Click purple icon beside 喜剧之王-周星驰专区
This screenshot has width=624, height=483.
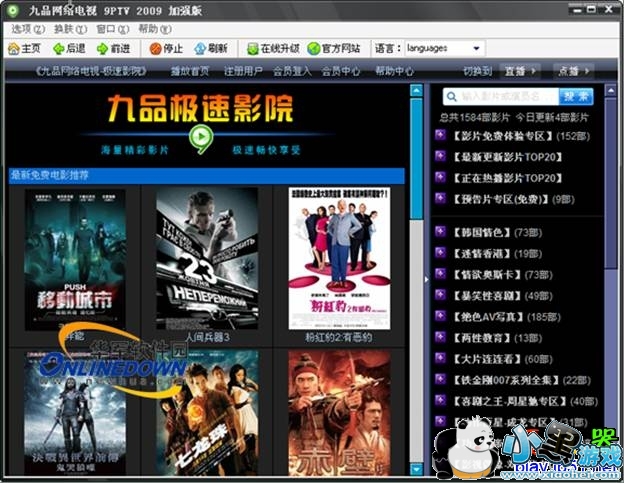440,400
